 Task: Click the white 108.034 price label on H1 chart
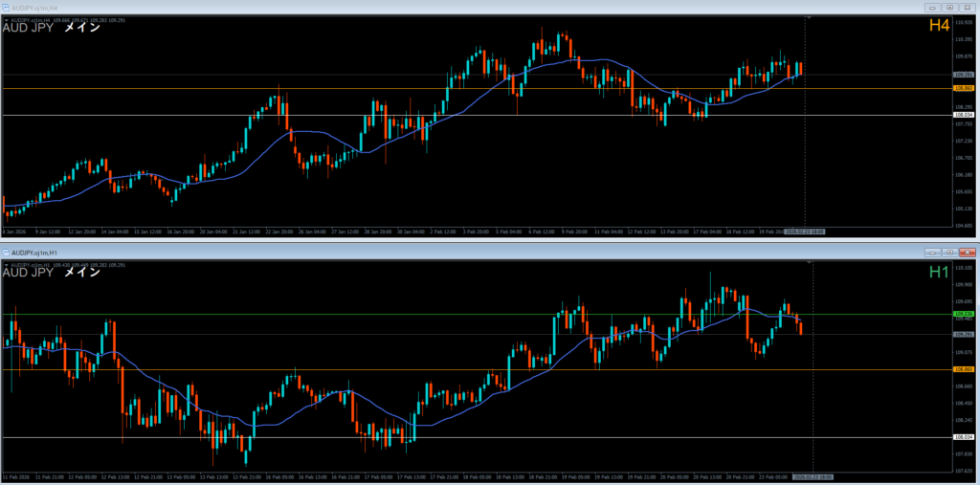pos(964,438)
